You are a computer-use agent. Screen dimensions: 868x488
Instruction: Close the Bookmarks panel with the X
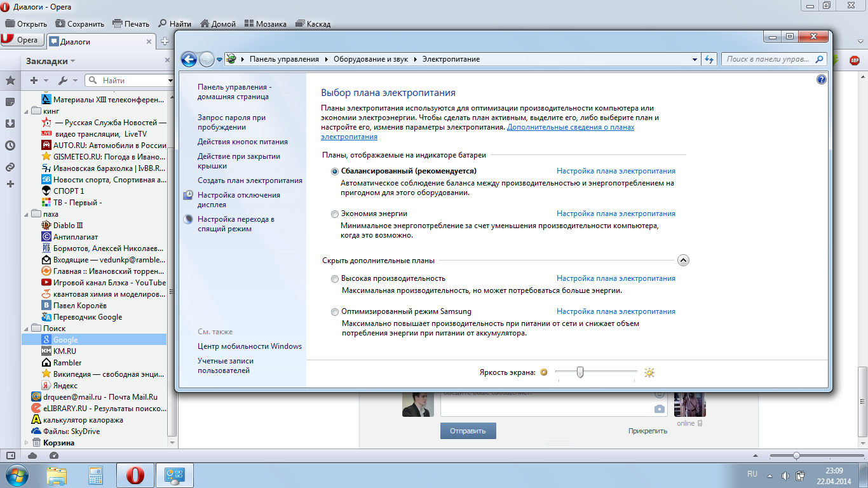pos(168,60)
